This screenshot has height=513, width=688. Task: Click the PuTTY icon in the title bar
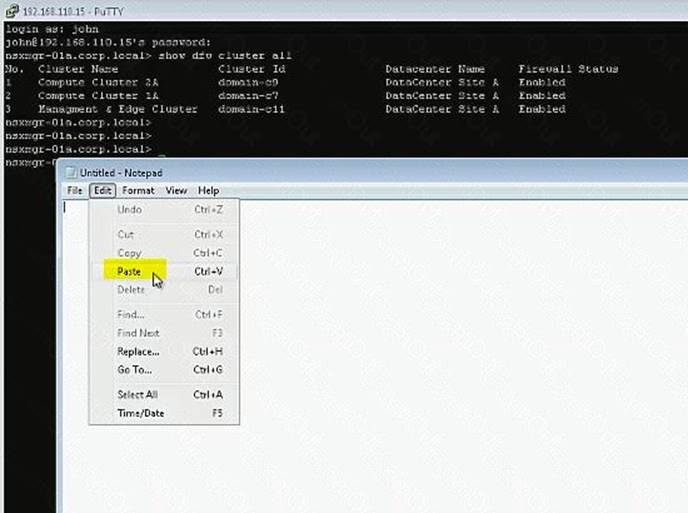[x=9, y=11]
